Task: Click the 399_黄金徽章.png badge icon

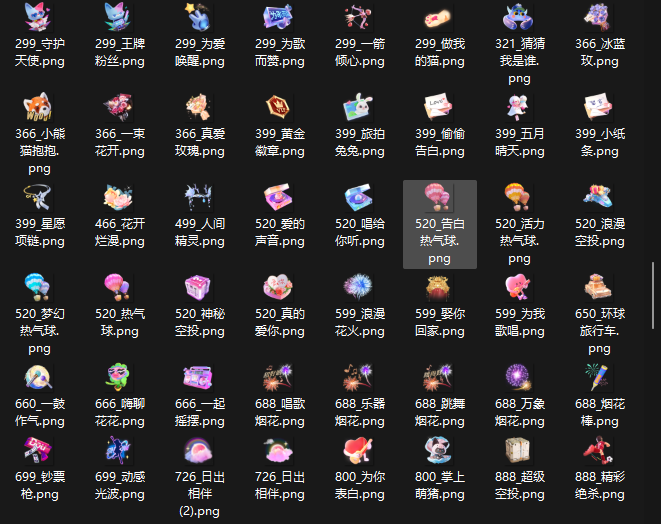Action: click(x=279, y=107)
